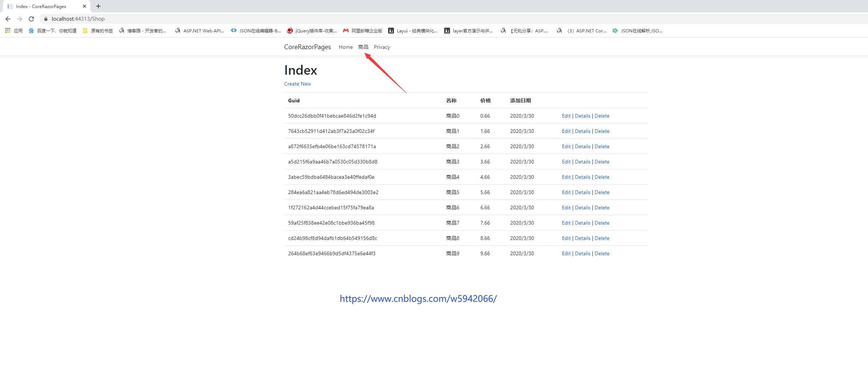Screen dimensions: 868x367
Task: Open the ASP.NET Web API bookmark
Action: click(x=200, y=31)
